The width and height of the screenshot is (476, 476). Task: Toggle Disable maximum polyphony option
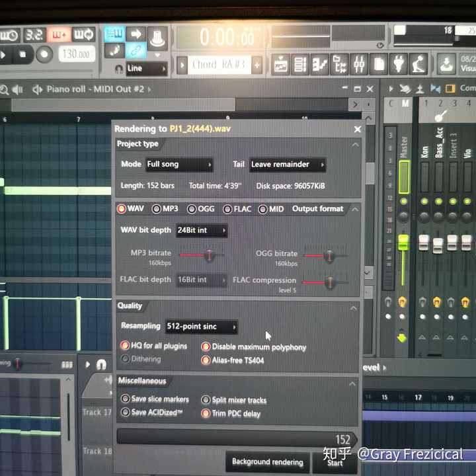pos(254,347)
